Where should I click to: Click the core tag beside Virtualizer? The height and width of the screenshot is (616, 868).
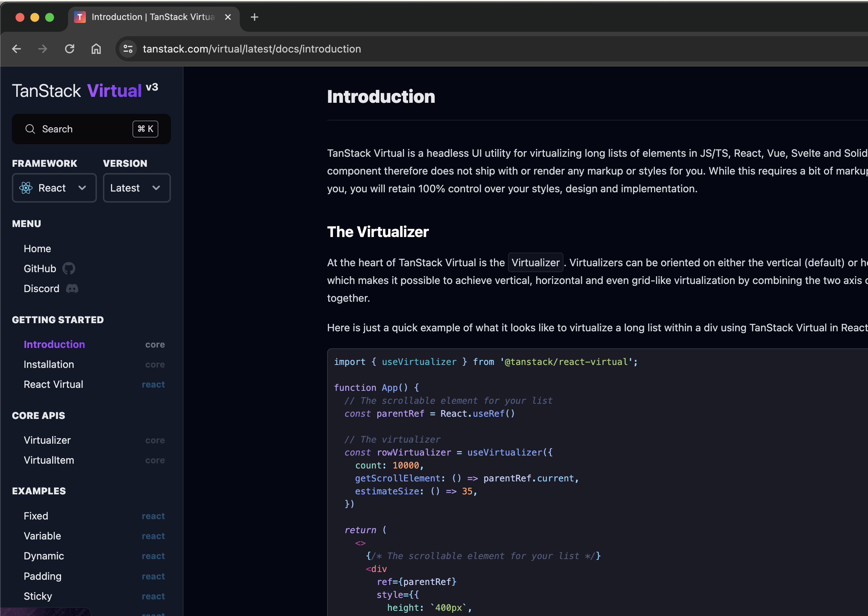[x=155, y=440]
